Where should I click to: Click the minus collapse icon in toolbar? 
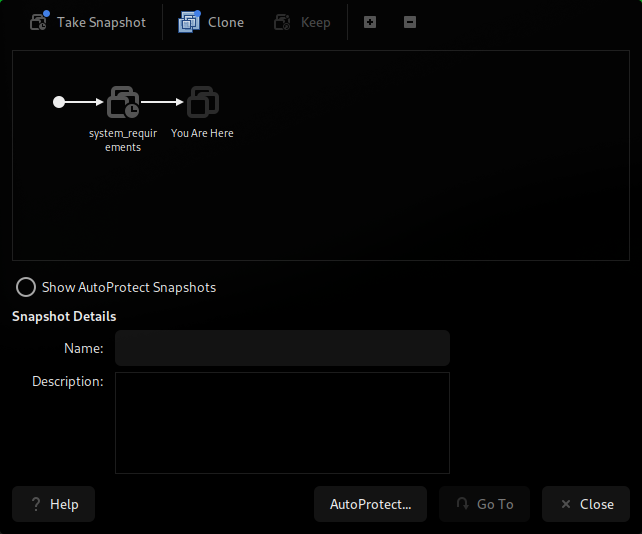(x=410, y=22)
